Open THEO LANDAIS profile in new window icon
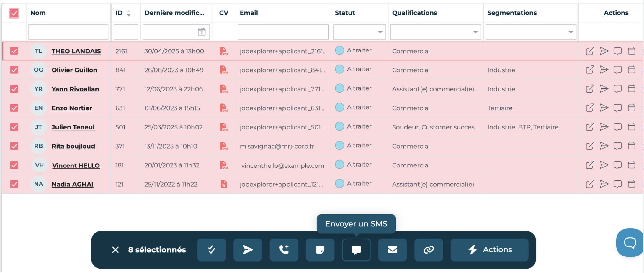 (590, 51)
